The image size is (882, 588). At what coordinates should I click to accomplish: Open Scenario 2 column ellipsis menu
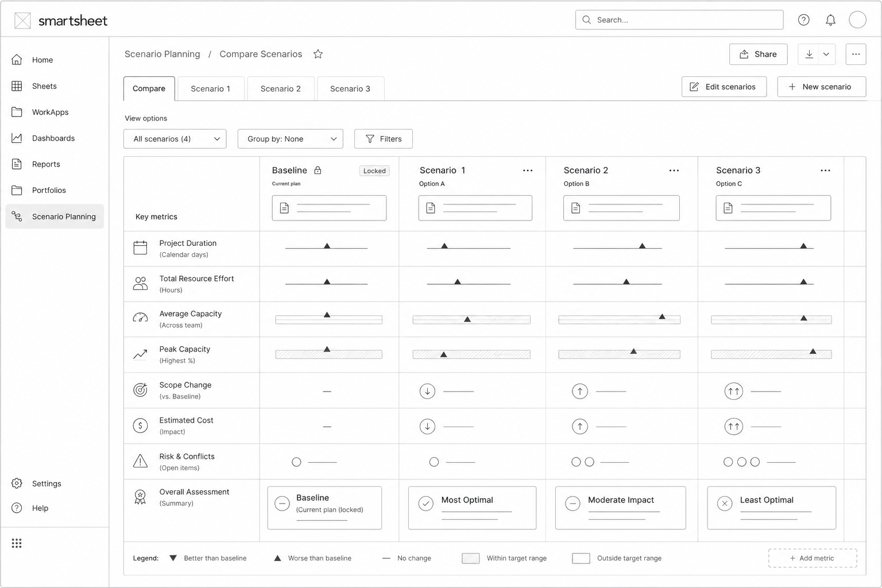tap(674, 171)
